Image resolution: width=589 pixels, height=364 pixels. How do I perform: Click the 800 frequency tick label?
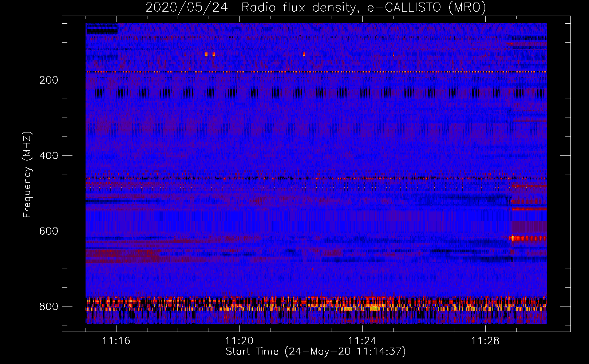(x=49, y=306)
